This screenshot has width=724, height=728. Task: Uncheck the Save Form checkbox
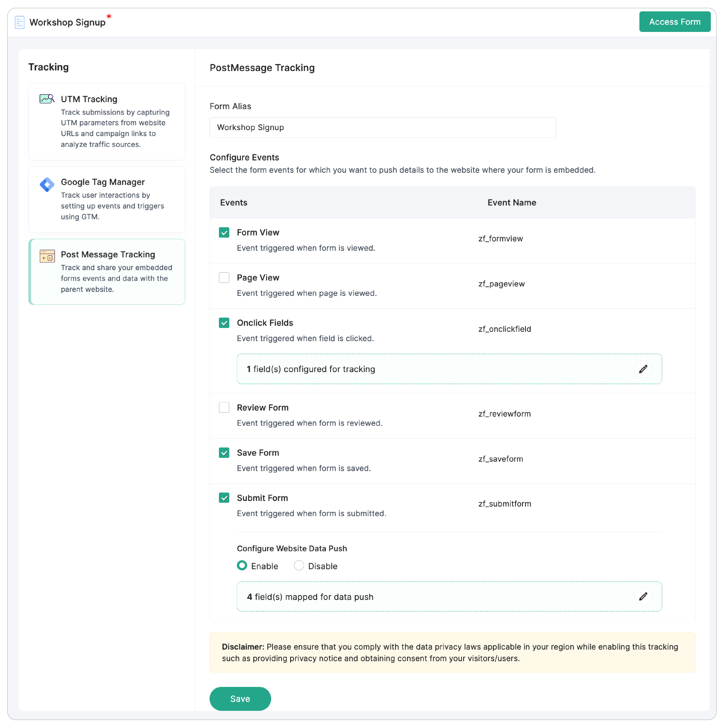(x=224, y=453)
